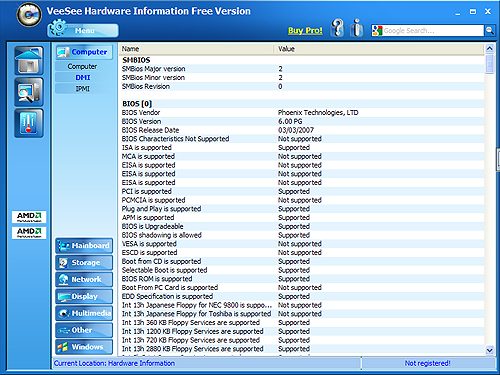Open the Mainboard category
Screen dimensions: 500x375
click(84, 246)
